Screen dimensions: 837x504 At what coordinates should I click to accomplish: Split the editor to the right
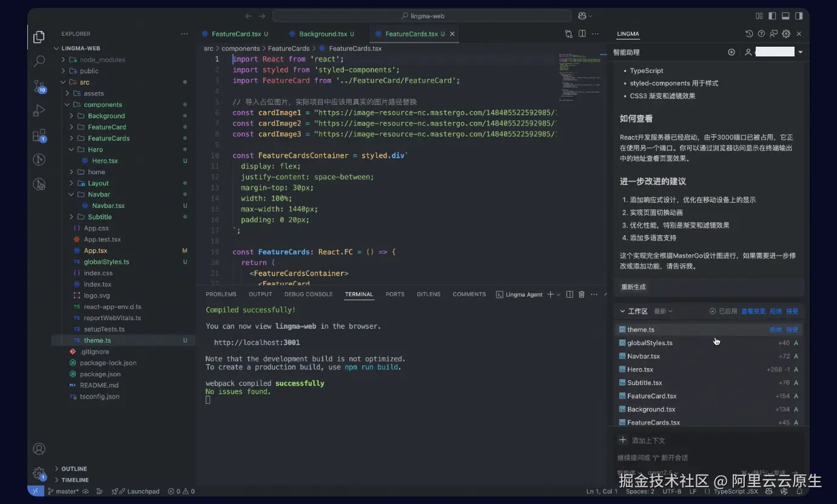582,34
